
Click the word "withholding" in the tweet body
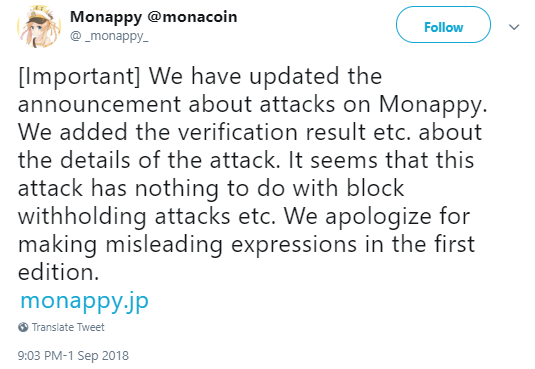click(x=82, y=217)
